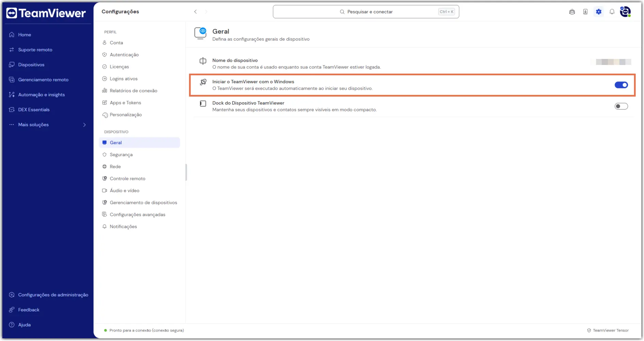
Task: Open DEX Essentials
Action: point(34,110)
